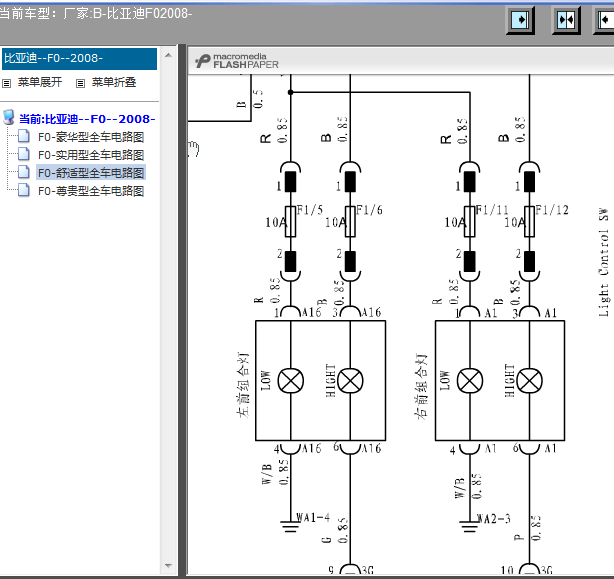This screenshot has height=579, width=614.
Task: Click the 右前组合灯 label
Action: (421, 386)
